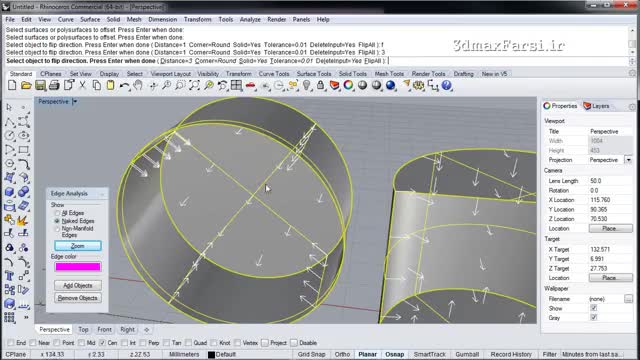Open file using the folder icon
640x360 pixels.
[x=26, y=85]
